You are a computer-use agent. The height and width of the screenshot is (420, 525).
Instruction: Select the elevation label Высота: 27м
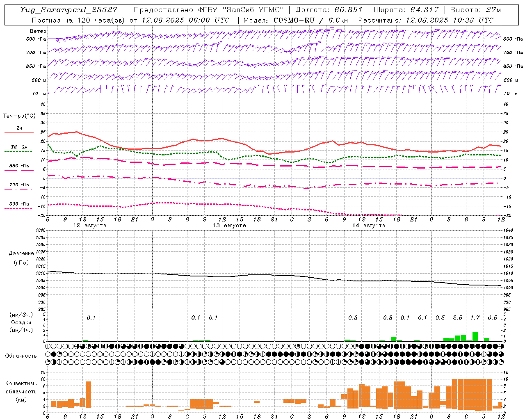pyautogui.click(x=475, y=10)
